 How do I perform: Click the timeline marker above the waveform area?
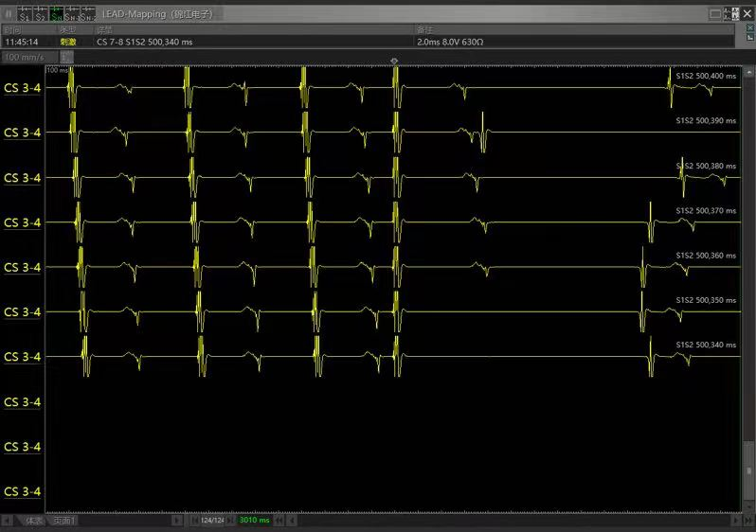394,61
